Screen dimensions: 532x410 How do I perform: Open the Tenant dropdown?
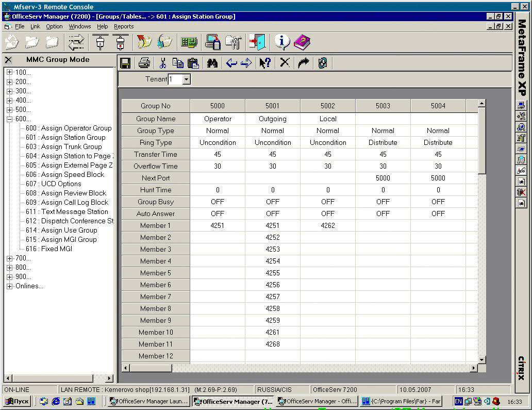[186, 79]
